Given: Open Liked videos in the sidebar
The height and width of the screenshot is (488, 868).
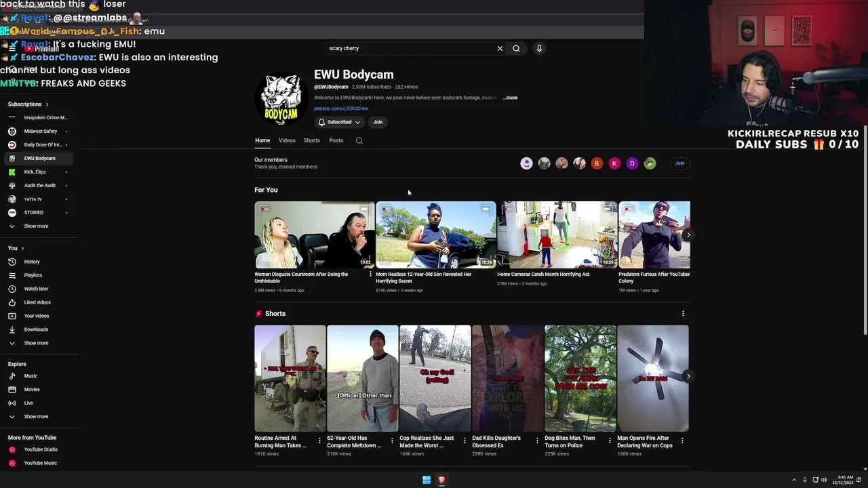Looking at the screenshot, I should point(39,302).
